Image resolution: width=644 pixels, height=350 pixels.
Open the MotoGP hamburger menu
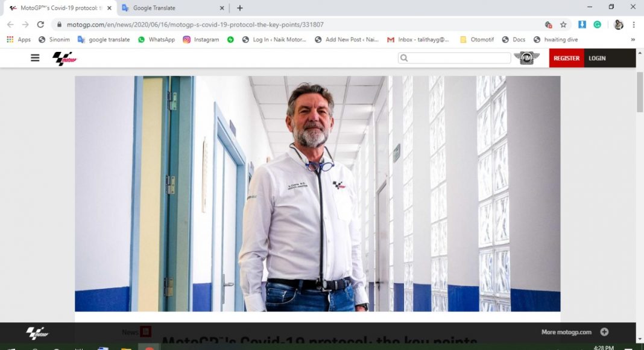[x=35, y=58]
